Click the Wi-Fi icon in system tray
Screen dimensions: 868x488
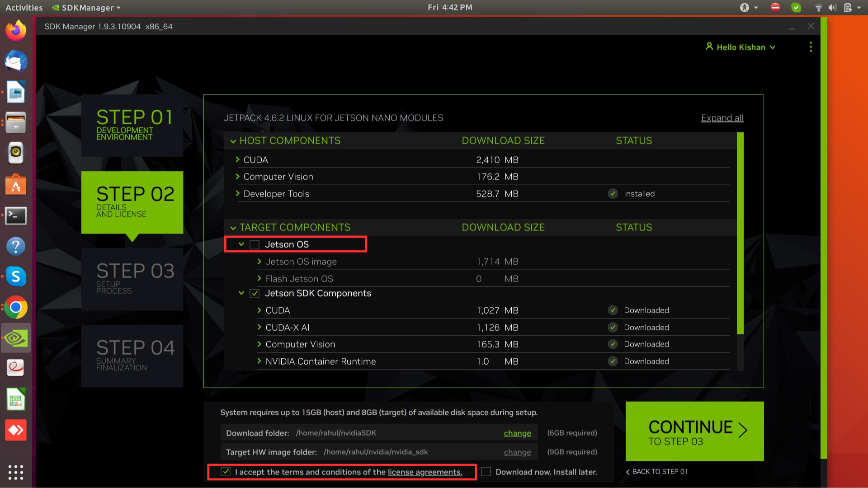[x=818, y=7]
